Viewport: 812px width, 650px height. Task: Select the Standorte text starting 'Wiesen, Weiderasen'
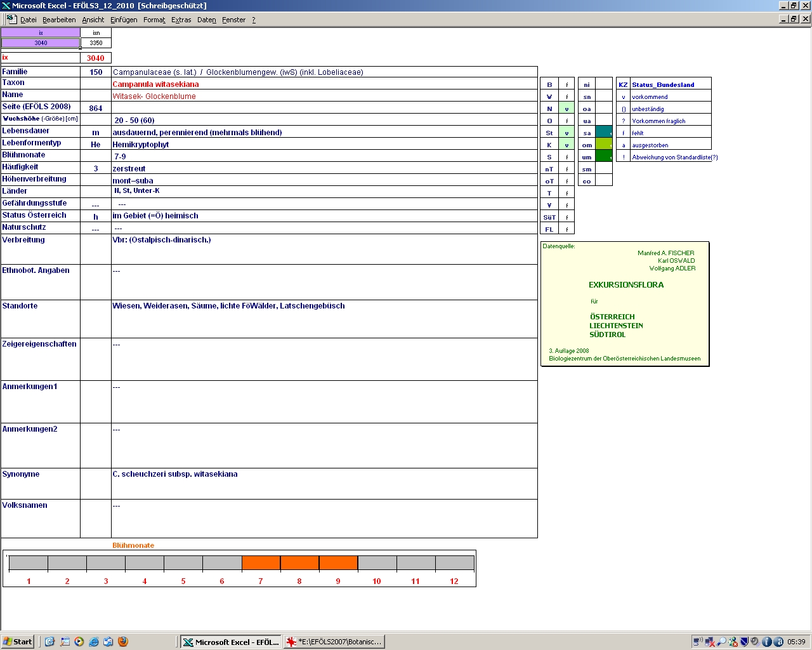click(324, 319)
